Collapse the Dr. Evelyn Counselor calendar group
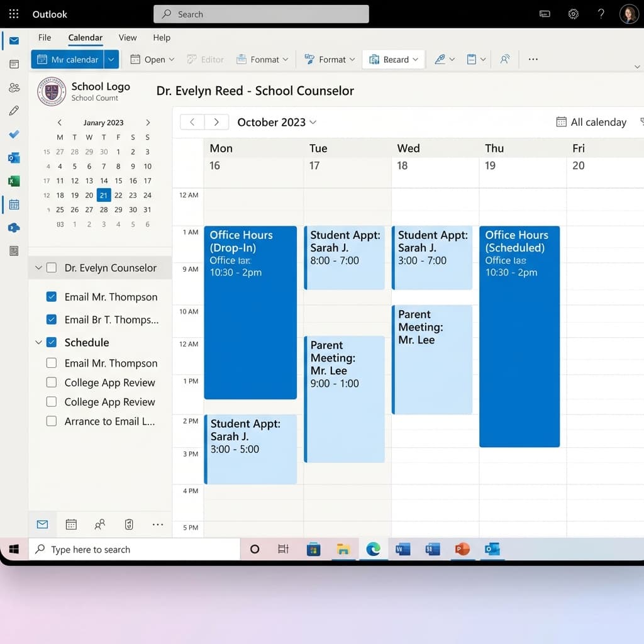 click(38, 267)
